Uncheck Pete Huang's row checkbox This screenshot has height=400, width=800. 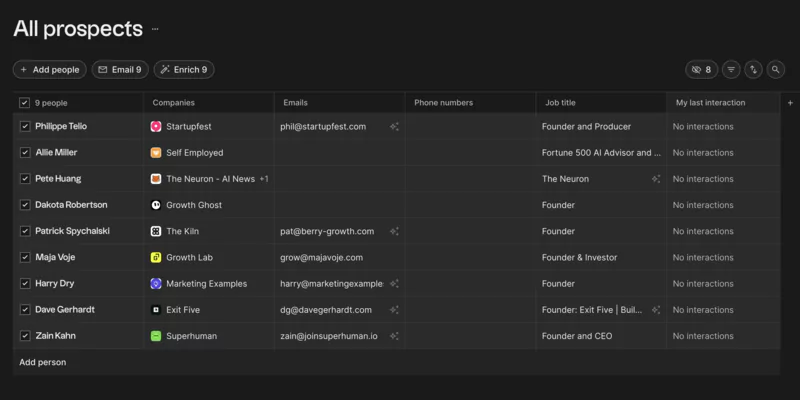pos(24,179)
